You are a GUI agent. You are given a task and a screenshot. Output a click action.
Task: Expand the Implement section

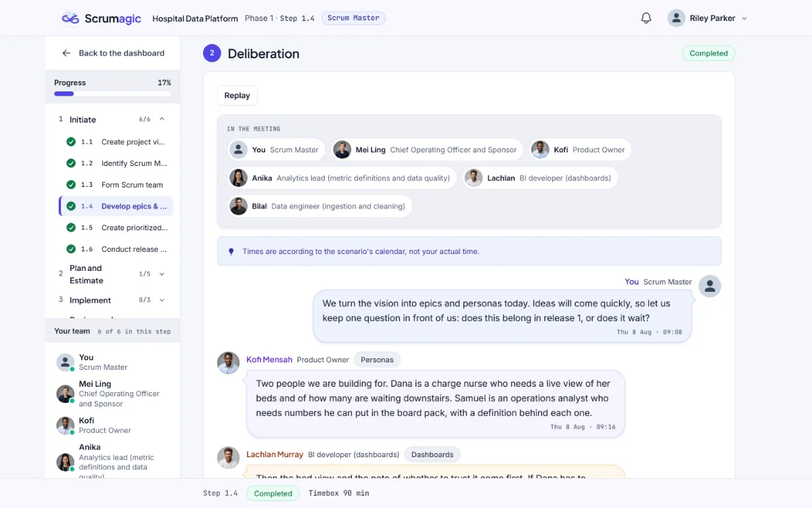pos(162,300)
